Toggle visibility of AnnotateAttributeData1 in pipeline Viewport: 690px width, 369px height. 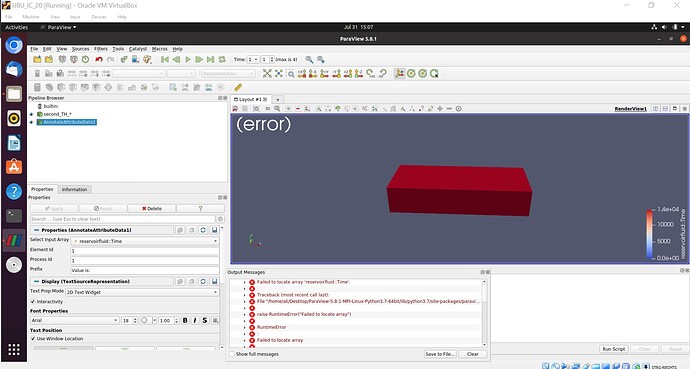click(32, 122)
